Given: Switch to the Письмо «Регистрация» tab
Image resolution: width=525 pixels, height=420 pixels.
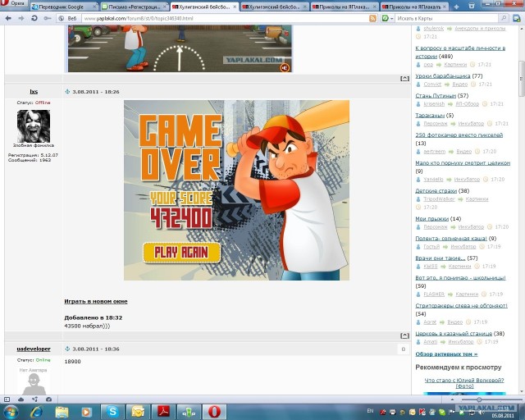Looking at the screenshot, I should click(134, 7).
